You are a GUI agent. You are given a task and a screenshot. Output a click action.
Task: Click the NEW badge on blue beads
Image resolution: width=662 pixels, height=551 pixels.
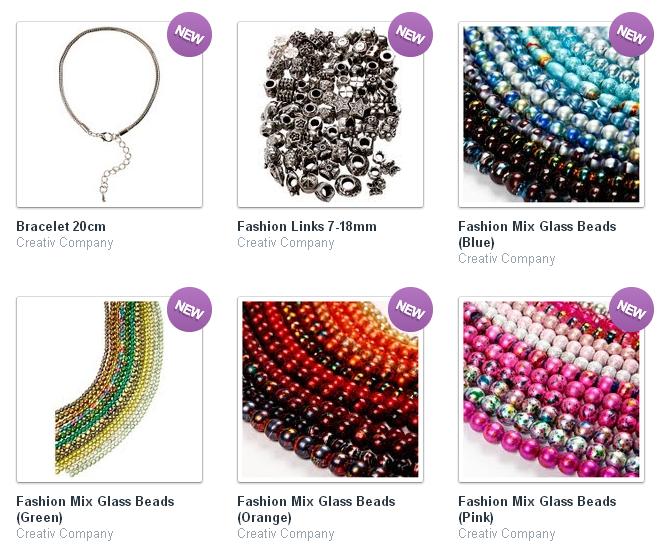(x=631, y=35)
